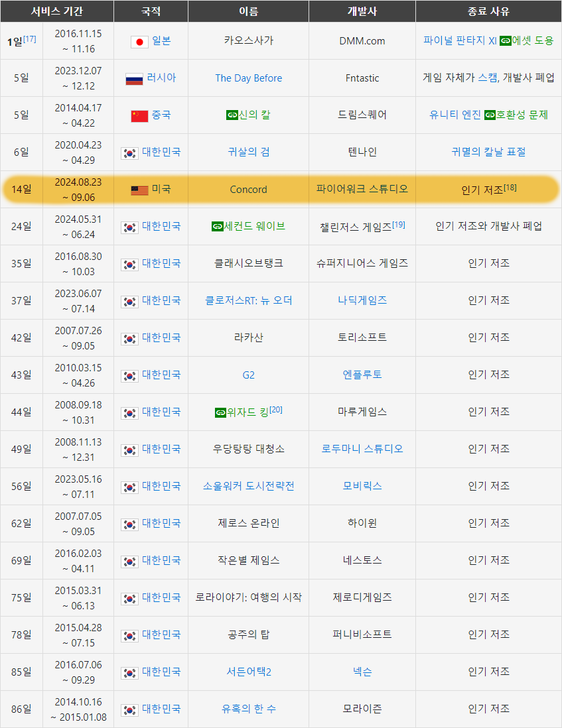Click 일본 country link
Image resolution: width=562 pixels, height=728 pixels.
click(161, 41)
